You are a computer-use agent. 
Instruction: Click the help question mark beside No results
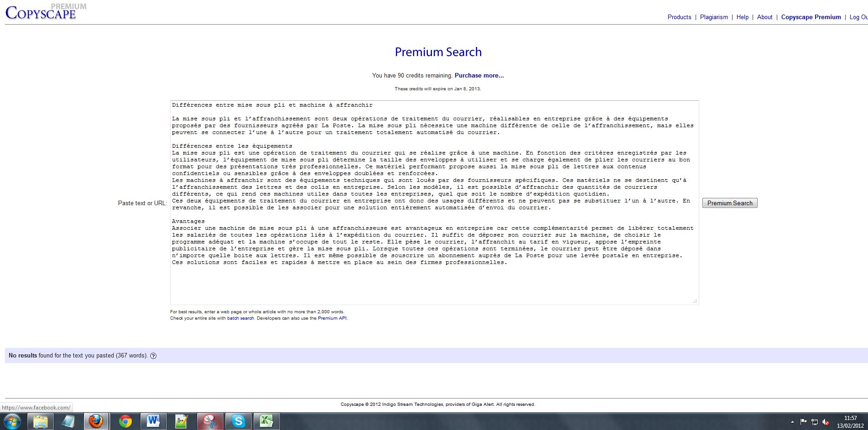click(x=153, y=356)
